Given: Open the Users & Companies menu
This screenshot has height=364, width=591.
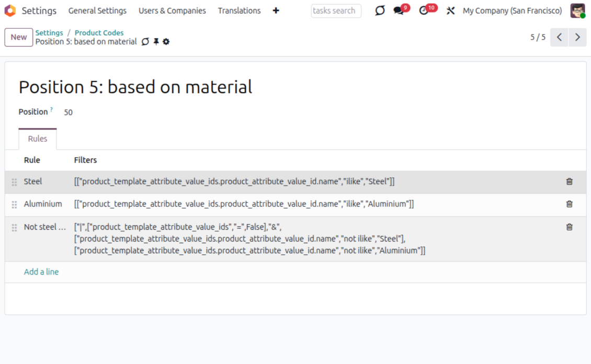Looking at the screenshot, I should tap(172, 10).
